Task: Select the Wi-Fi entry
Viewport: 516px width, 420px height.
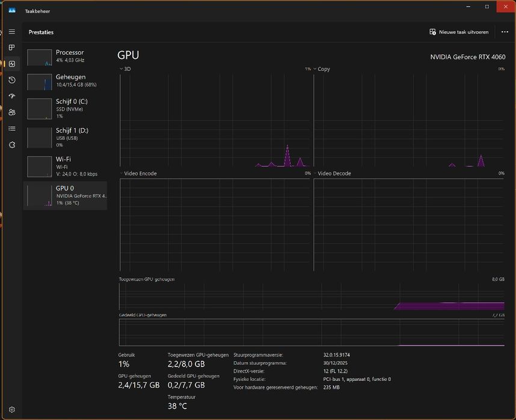Action: coord(65,166)
